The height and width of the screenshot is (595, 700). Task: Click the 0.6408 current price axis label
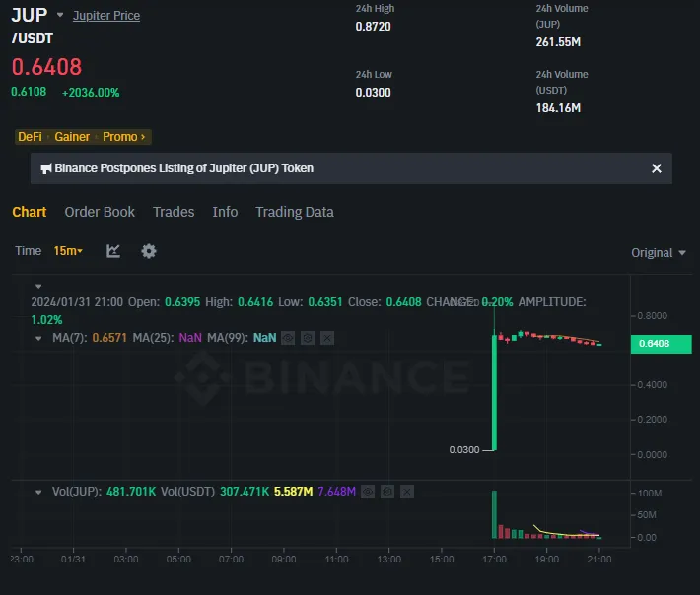point(662,344)
